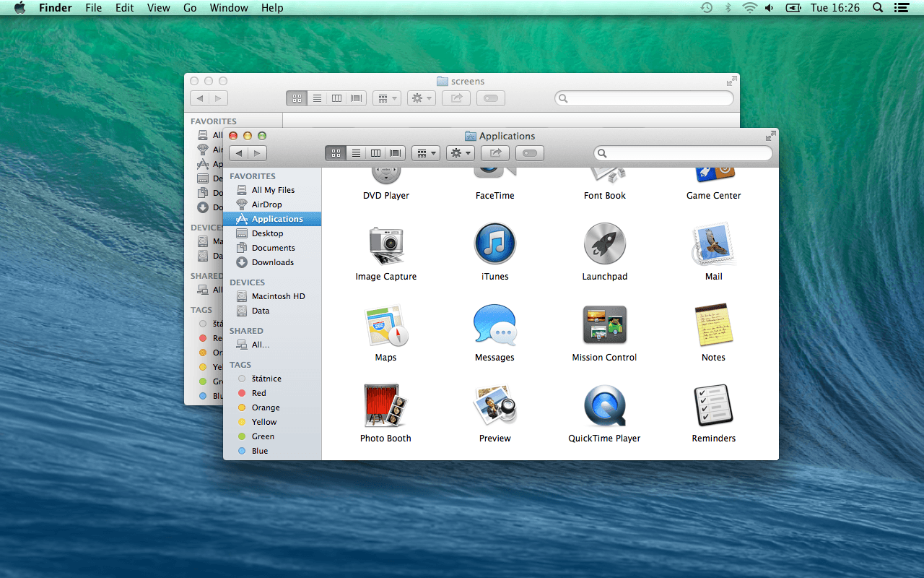The image size is (924, 578).
Task: Open the Action gear menu in screens window
Action: tap(422, 98)
